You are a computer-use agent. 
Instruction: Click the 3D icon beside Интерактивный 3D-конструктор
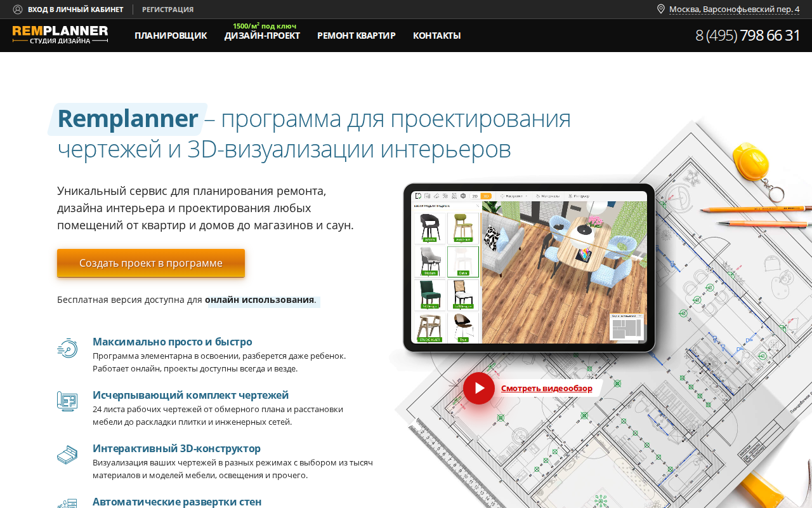67,455
